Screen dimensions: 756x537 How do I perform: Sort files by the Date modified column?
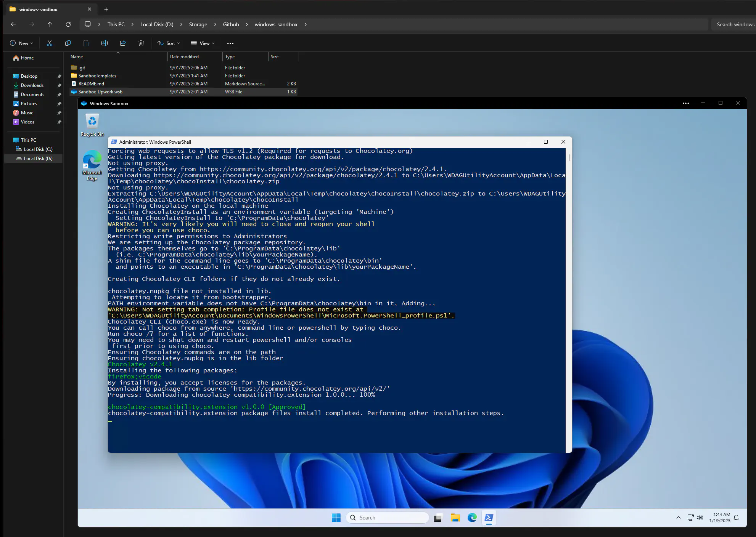click(184, 57)
